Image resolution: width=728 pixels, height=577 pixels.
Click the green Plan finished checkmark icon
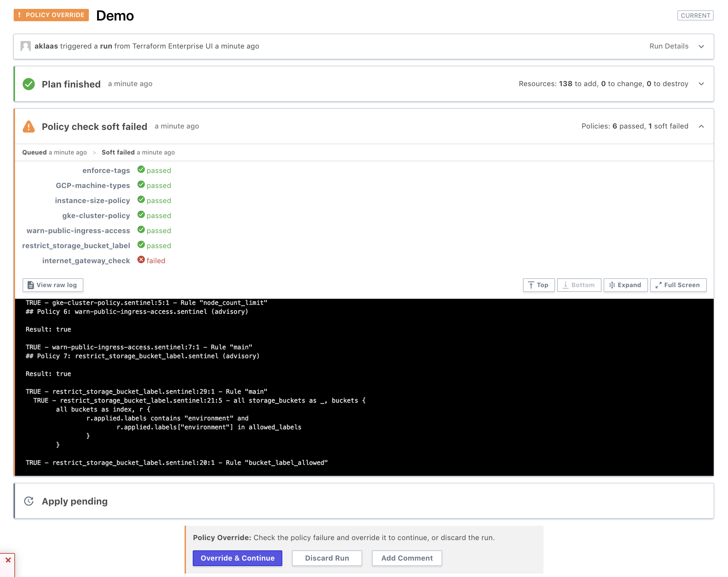click(x=29, y=84)
